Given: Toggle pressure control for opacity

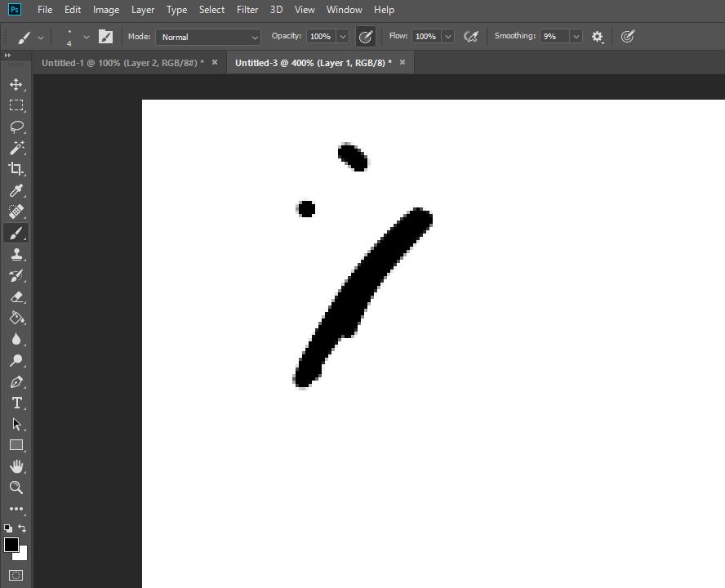Looking at the screenshot, I should coord(365,37).
